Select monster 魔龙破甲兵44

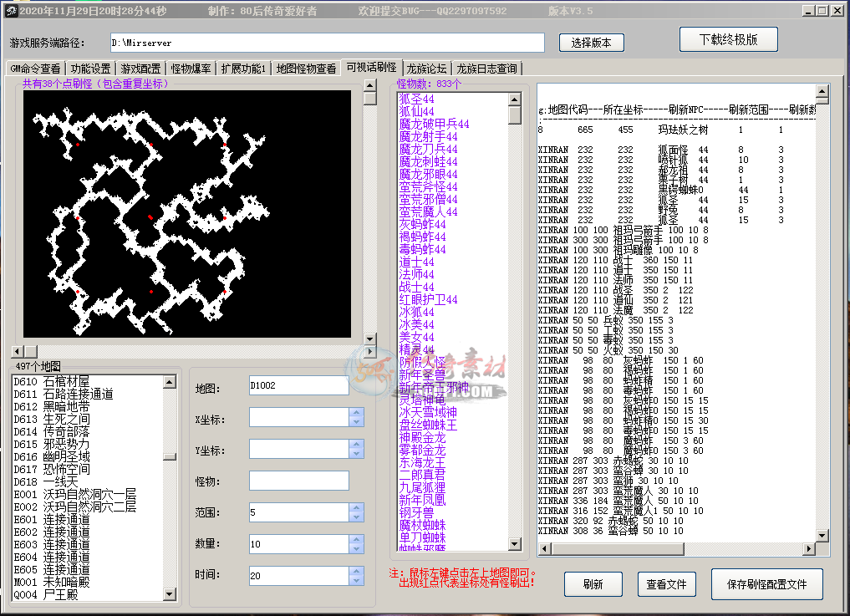(x=435, y=124)
